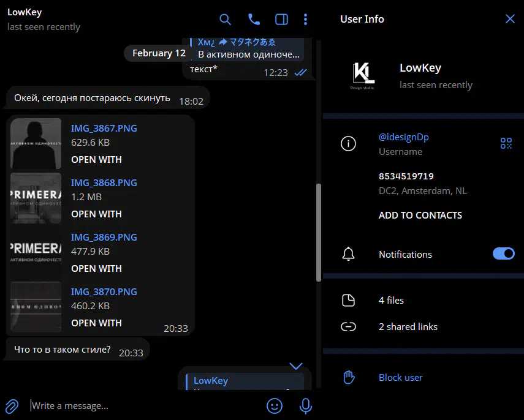Screen dimensions: 524x420
Task: Jump to bottom using down chevron
Action: [296, 366]
